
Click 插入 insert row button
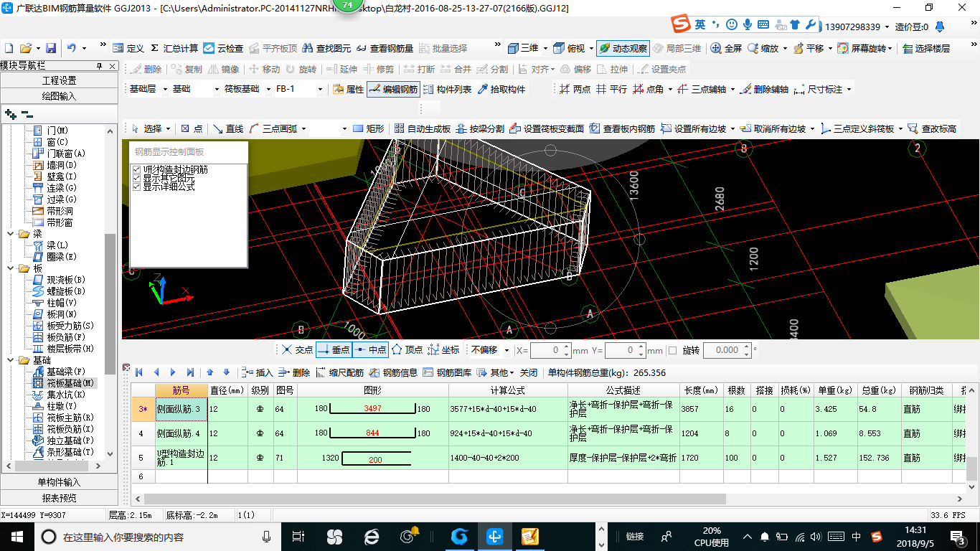point(258,372)
